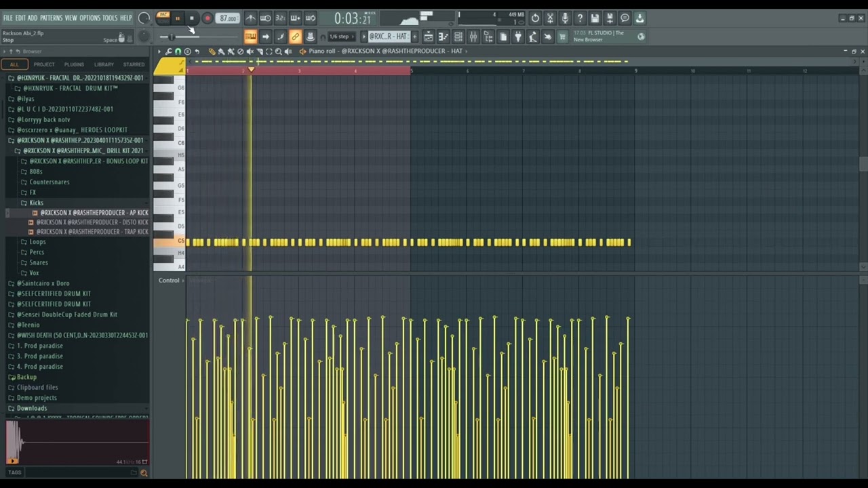868x488 pixels.
Task: Open the piano roll stamp chord menu
Action: [187, 52]
